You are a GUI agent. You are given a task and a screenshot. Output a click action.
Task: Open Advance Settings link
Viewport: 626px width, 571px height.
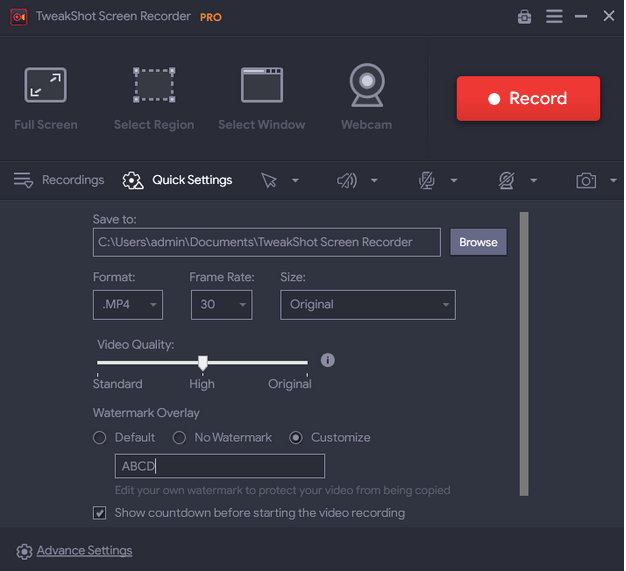pyautogui.click(x=84, y=550)
